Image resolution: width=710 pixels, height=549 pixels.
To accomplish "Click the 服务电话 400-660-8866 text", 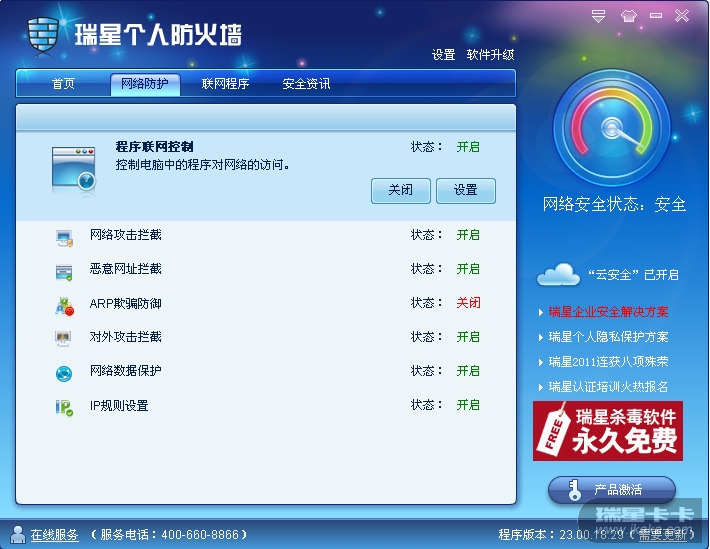I will click(x=169, y=535).
